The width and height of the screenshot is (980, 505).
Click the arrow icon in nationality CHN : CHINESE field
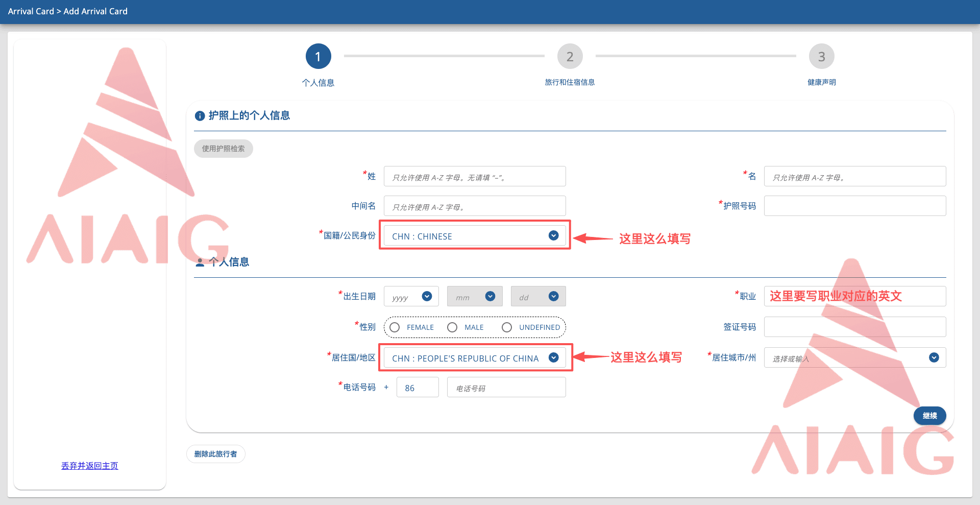pos(553,235)
